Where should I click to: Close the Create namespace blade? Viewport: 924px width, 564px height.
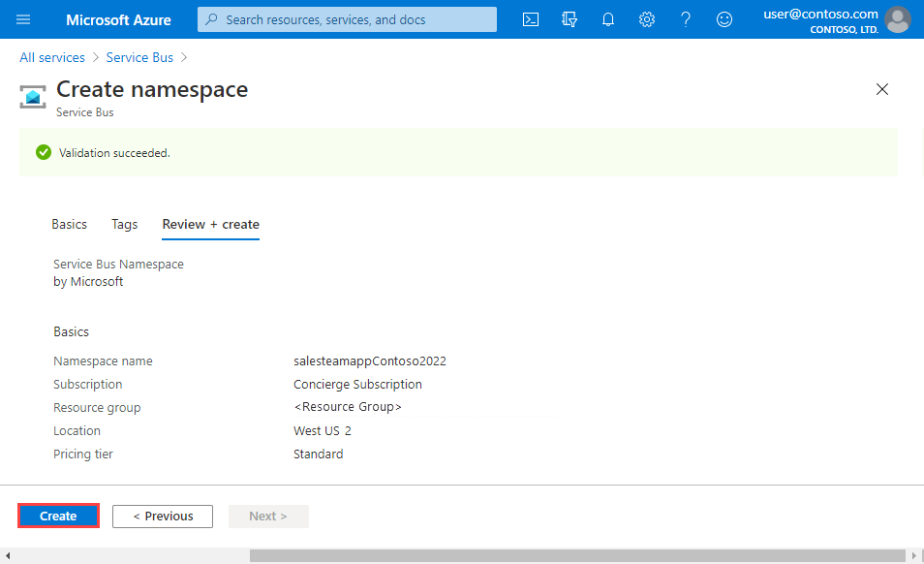coord(882,89)
